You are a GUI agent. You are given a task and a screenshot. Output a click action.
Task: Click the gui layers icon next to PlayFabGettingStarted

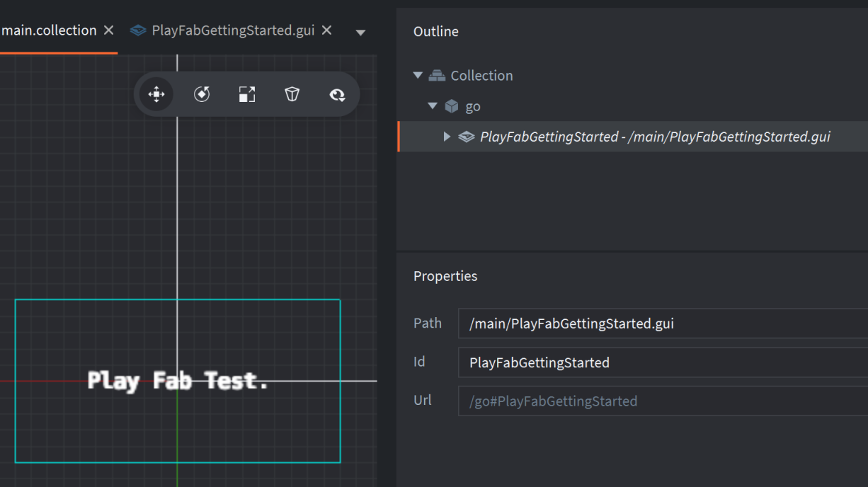point(467,137)
